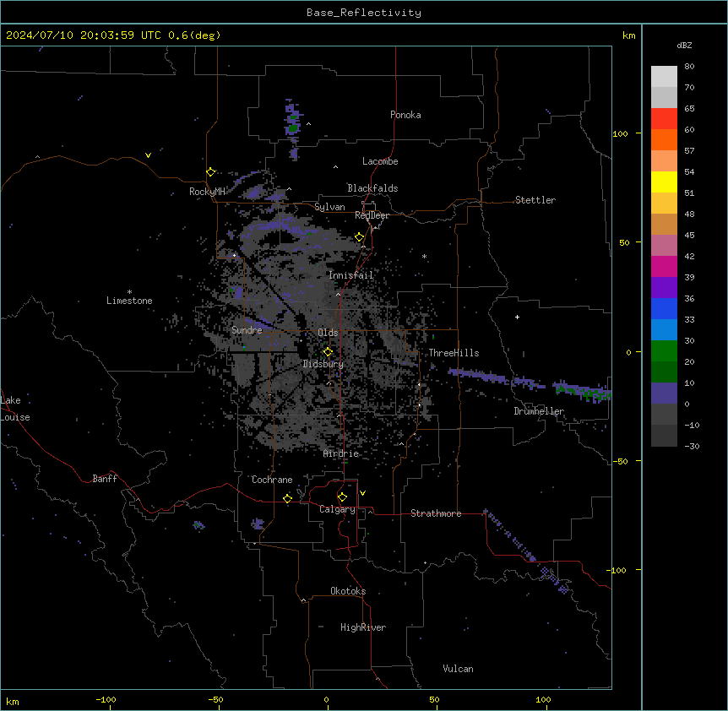Click the Strathmore town label

point(436,513)
